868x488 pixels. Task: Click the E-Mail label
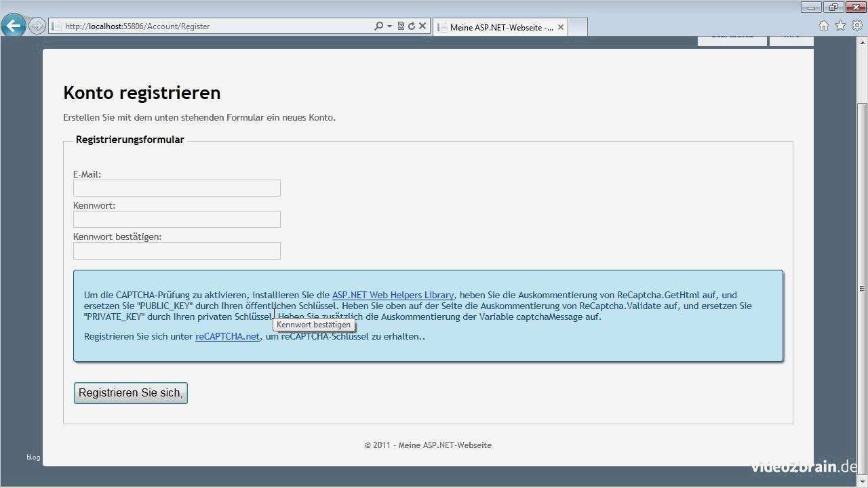click(x=87, y=174)
